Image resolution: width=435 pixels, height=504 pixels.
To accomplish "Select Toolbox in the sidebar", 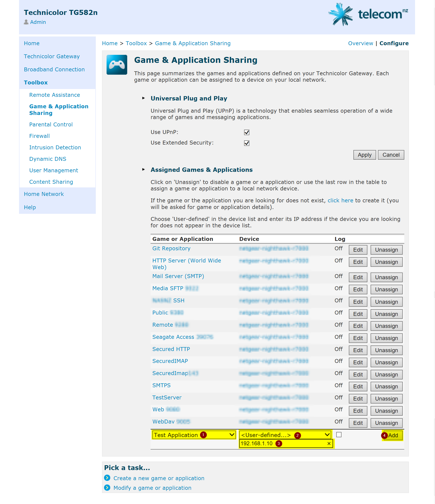I will click(x=36, y=83).
